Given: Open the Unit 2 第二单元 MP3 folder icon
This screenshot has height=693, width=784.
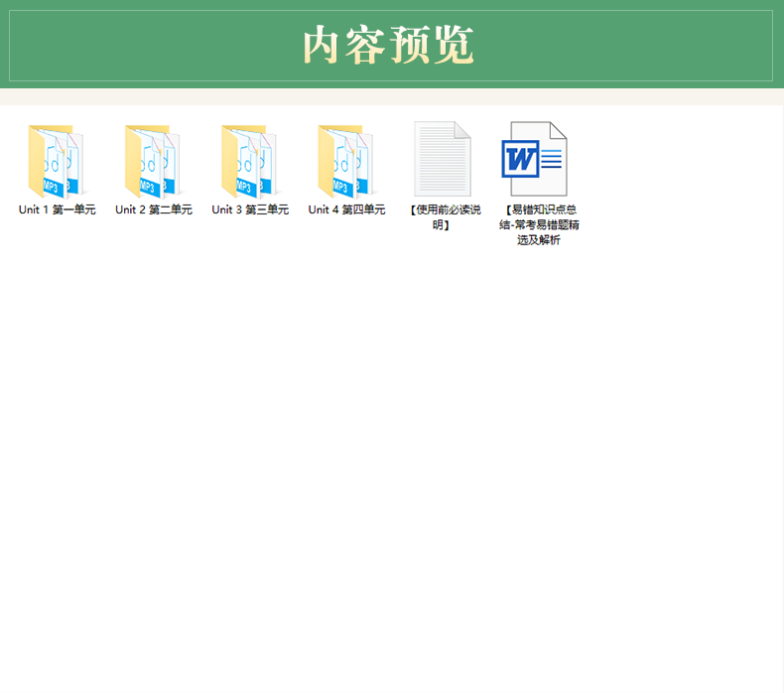Looking at the screenshot, I should click(153, 161).
